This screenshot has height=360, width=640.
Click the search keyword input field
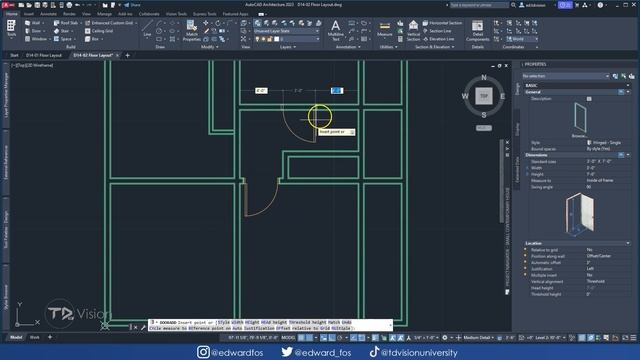pyautogui.click(x=479, y=5)
